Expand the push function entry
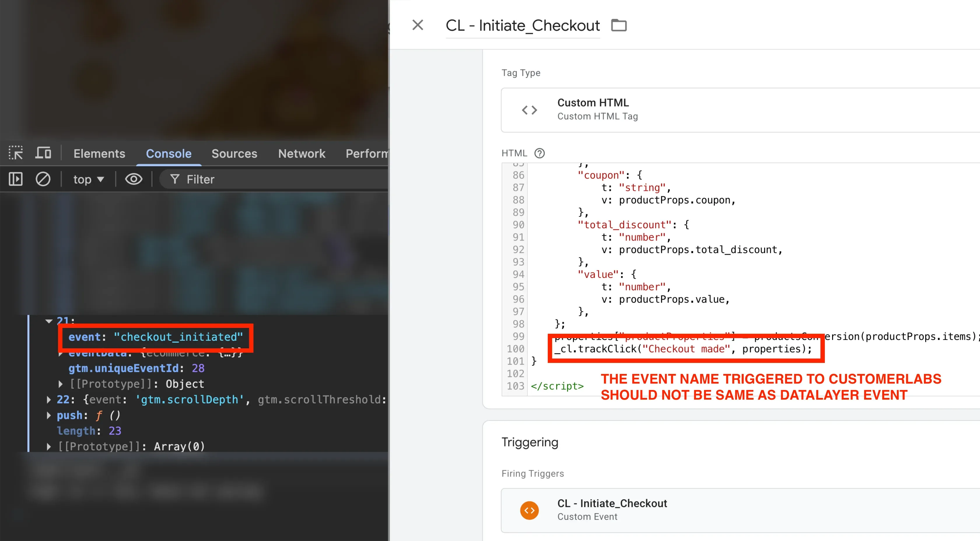Screen dimensions: 980x541 [49, 415]
